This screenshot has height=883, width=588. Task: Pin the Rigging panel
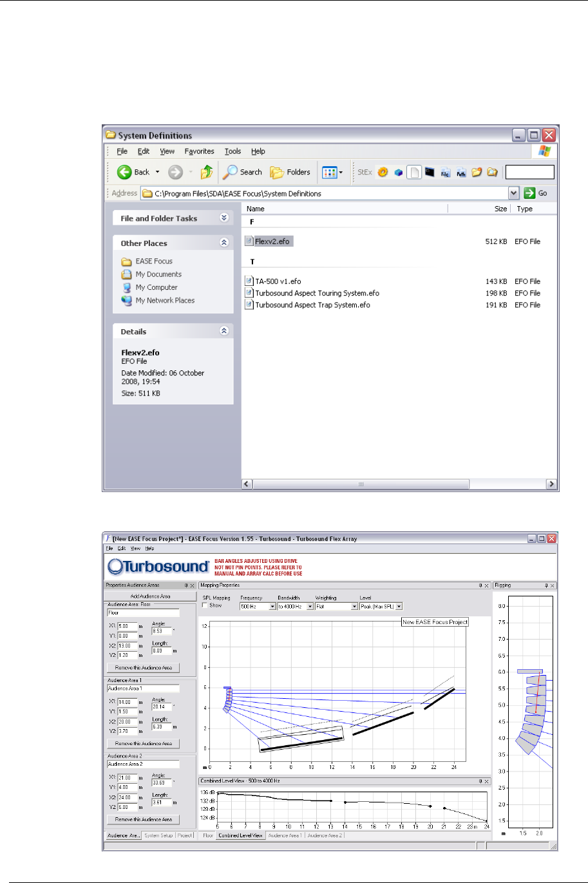(x=545, y=585)
